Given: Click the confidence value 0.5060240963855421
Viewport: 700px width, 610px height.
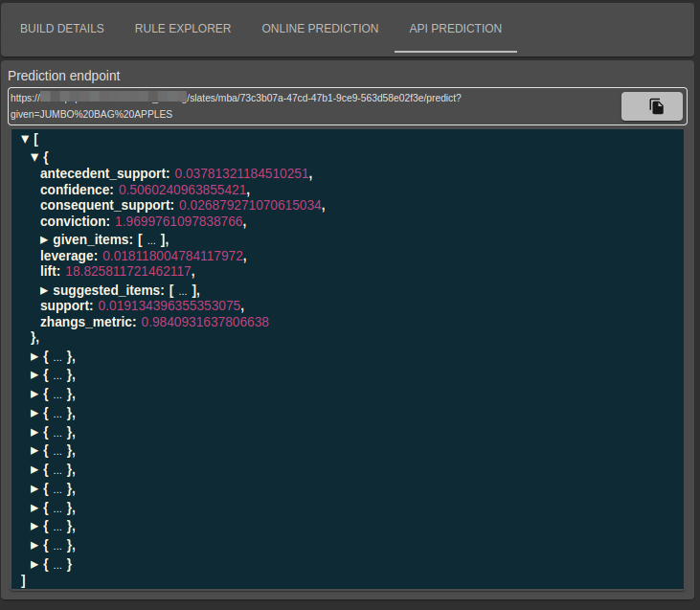Looking at the screenshot, I should [x=183, y=190].
